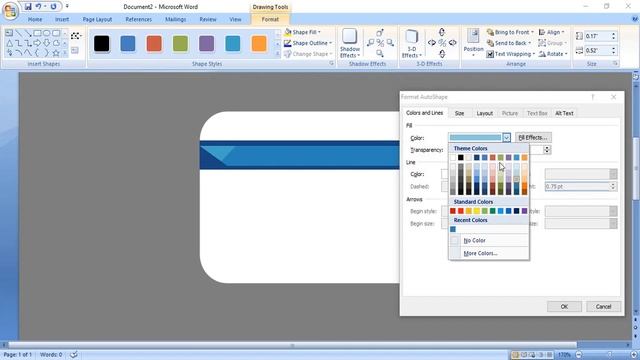Select the 5-Point Star shape
This screenshot has height=360, width=640.
pos(56,53)
